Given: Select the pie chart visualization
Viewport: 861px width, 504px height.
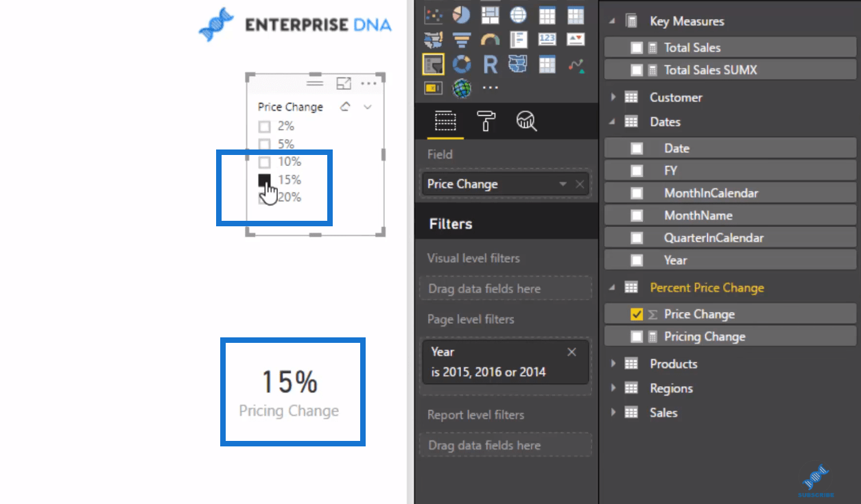Looking at the screenshot, I should [462, 14].
